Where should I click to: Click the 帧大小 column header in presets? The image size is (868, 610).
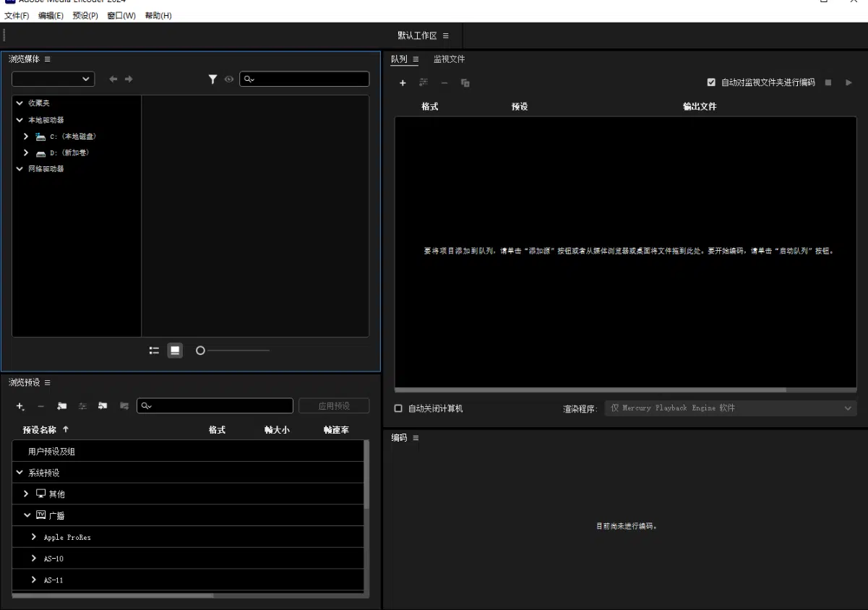277,429
